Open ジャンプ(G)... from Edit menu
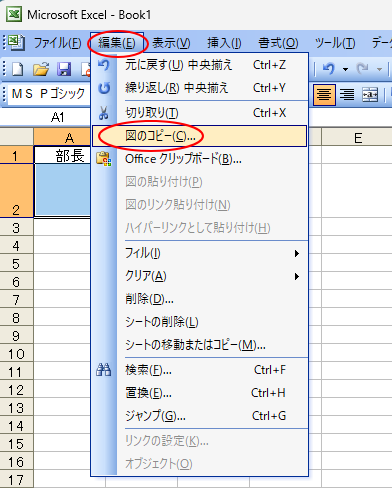Screen dimensions: 392x488 click(x=199, y=416)
